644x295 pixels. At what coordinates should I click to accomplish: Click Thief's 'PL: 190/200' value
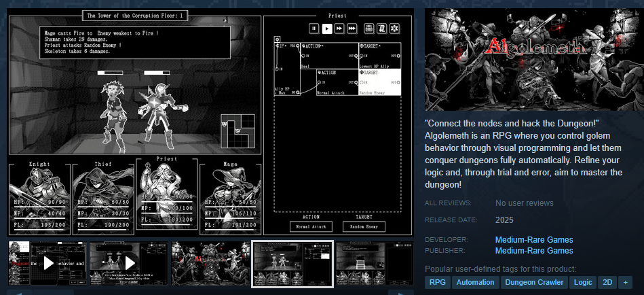[x=103, y=225]
